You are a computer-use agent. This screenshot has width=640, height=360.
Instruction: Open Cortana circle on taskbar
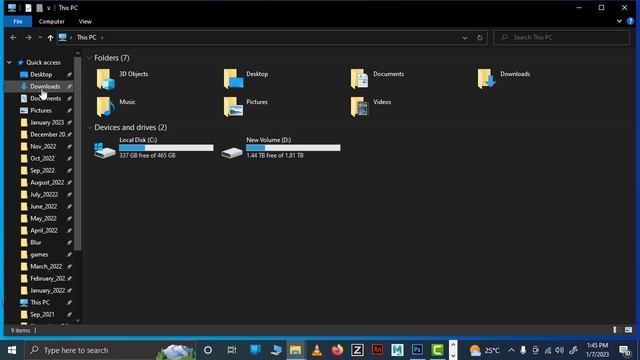click(x=208, y=350)
